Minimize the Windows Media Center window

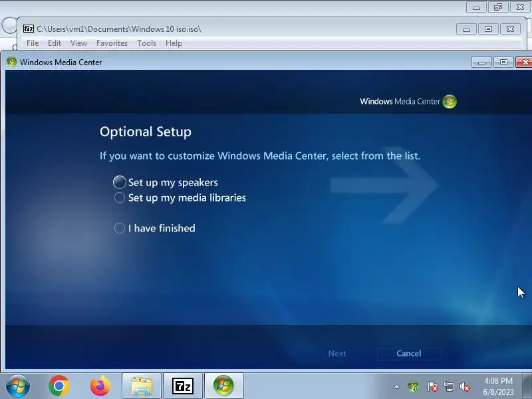481,63
